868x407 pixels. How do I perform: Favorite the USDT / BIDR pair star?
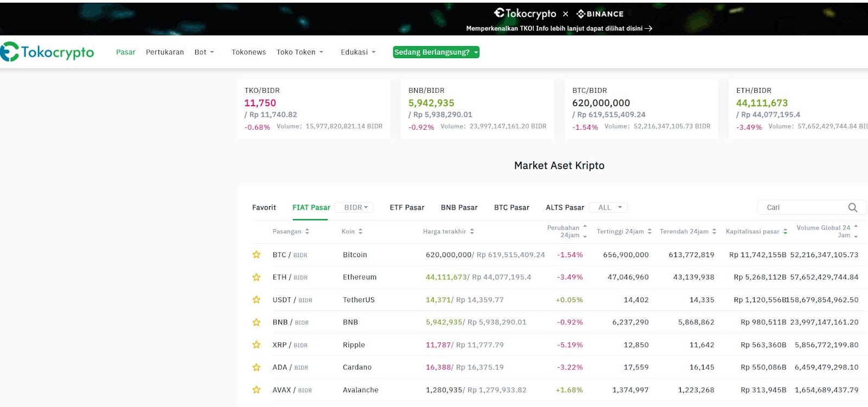(257, 300)
